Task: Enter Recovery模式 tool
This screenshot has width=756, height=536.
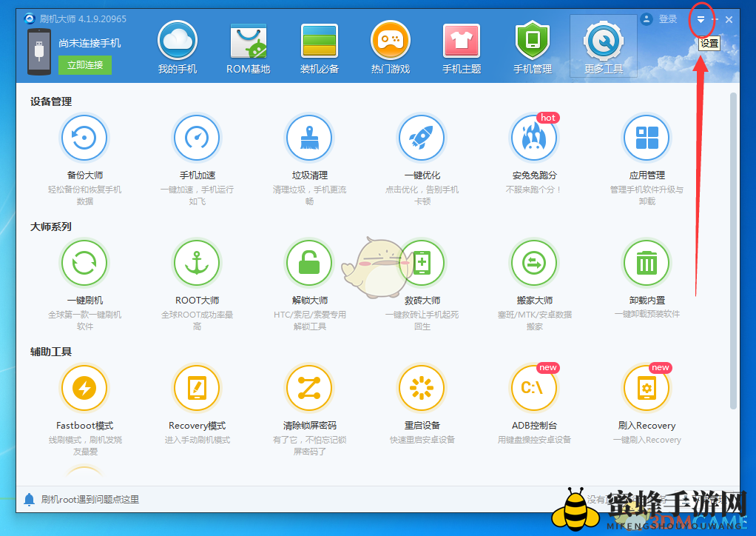Action: [x=197, y=388]
